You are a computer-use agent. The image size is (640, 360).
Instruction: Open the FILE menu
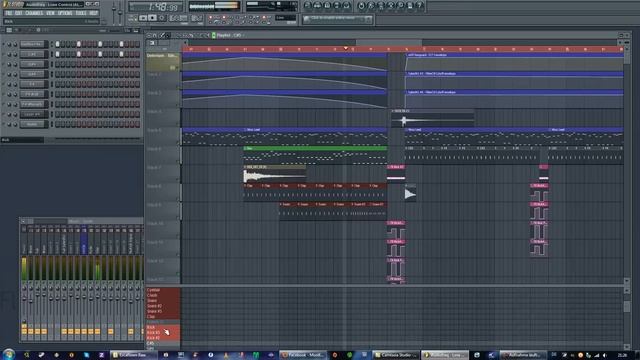coord(8,13)
